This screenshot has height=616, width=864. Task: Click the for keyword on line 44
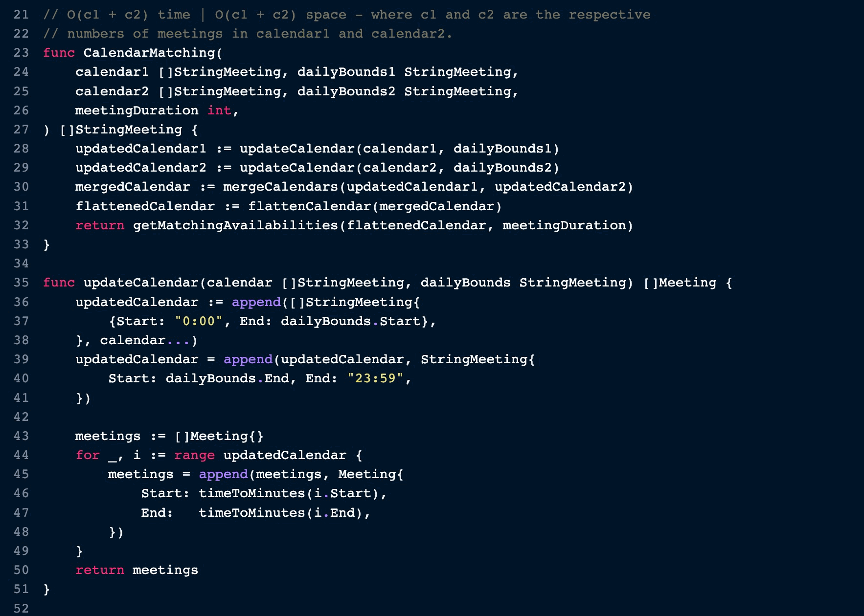click(x=88, y=455)
